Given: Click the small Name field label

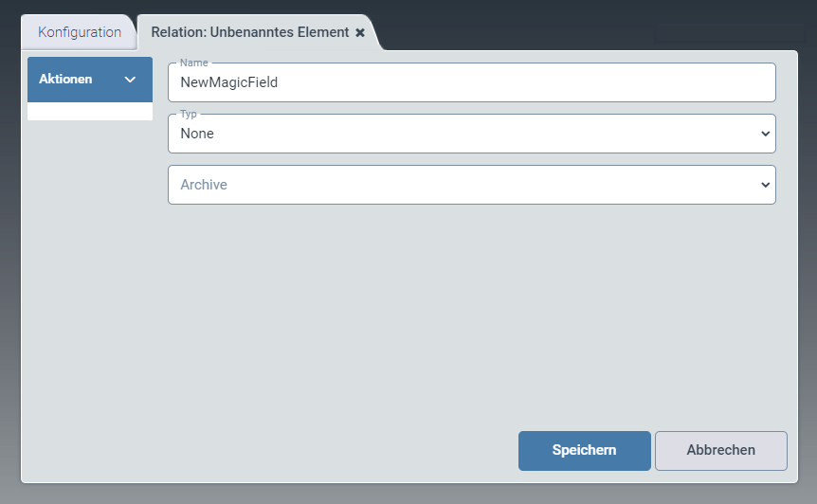Looking at the screenshot, I should coord(193,63).
